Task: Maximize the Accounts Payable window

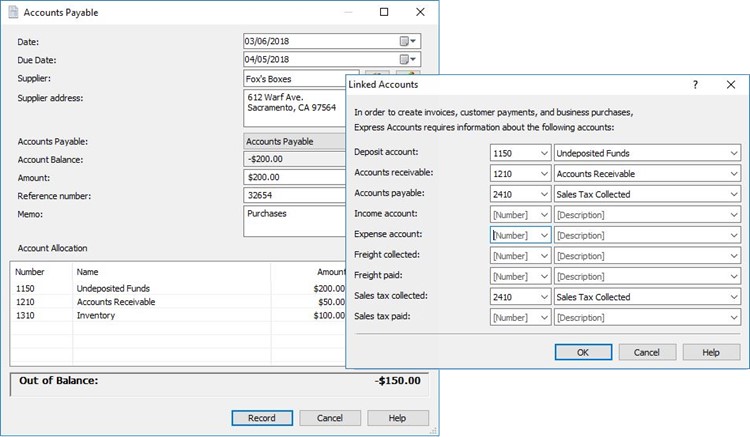Action: 384,12
